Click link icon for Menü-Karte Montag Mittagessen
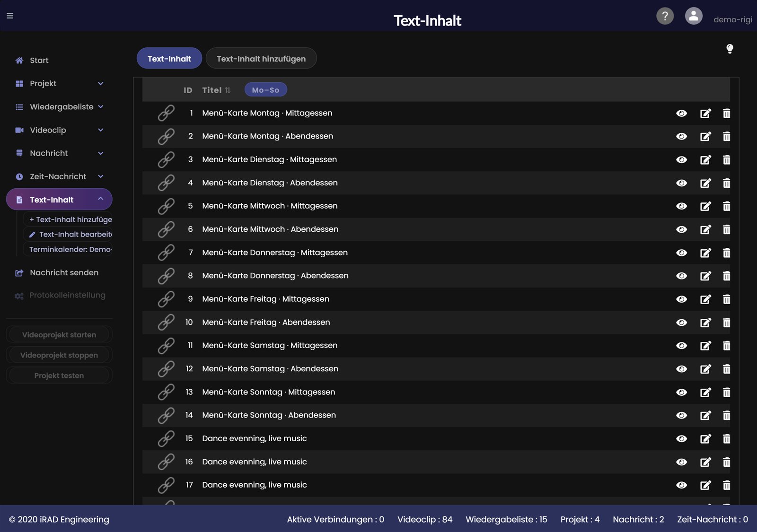 point(166,113)
